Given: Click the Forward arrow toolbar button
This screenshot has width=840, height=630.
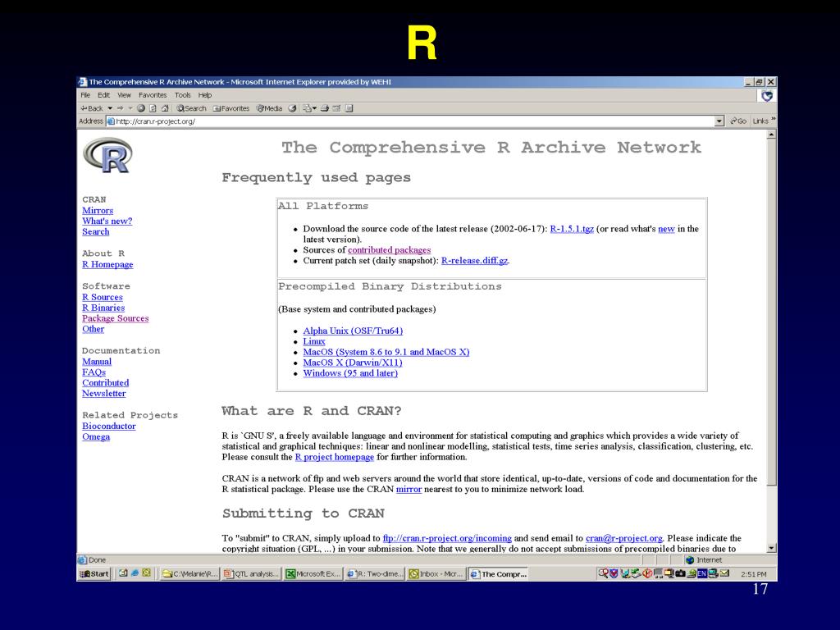Looking at the screenshot, I should (120, 108).
